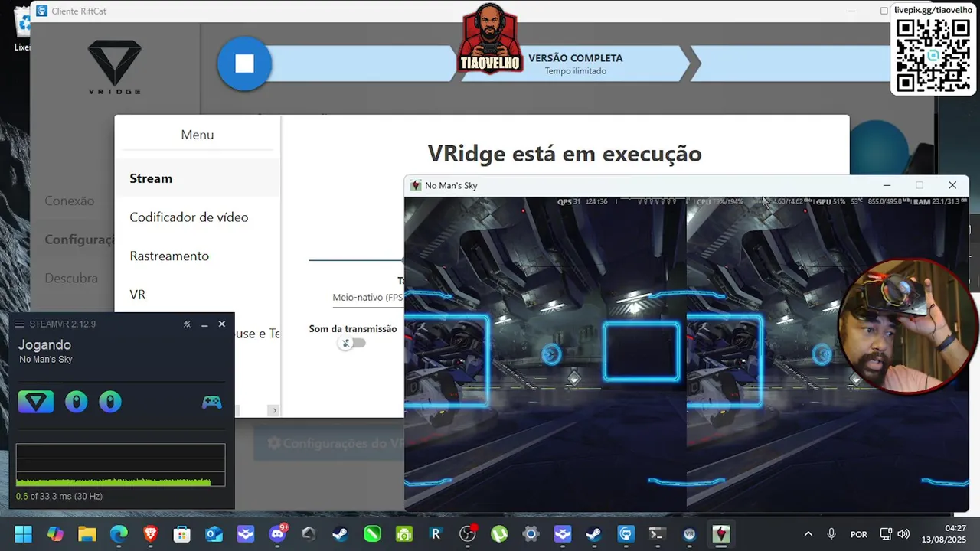Open Copilot from the taskbar
This screenshot has width=980, height=551.
point(55,534)
